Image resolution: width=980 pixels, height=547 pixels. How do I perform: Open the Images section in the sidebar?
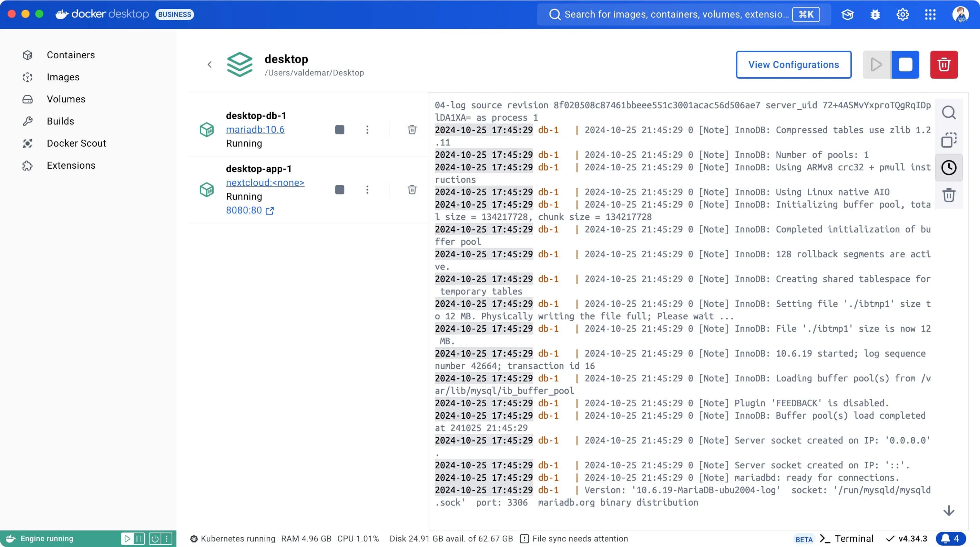pos(63,77)
